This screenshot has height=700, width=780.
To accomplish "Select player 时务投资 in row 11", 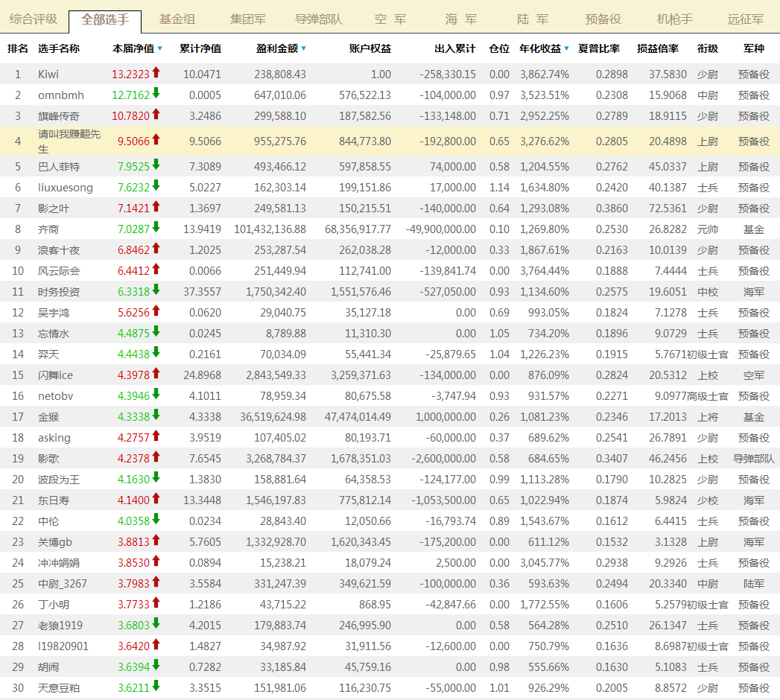I will point(59,293).
